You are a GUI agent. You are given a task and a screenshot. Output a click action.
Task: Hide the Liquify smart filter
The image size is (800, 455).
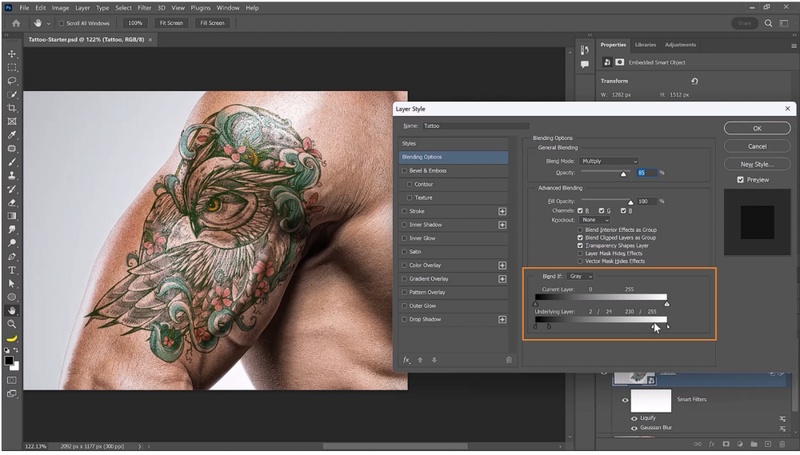pos(634,418)
